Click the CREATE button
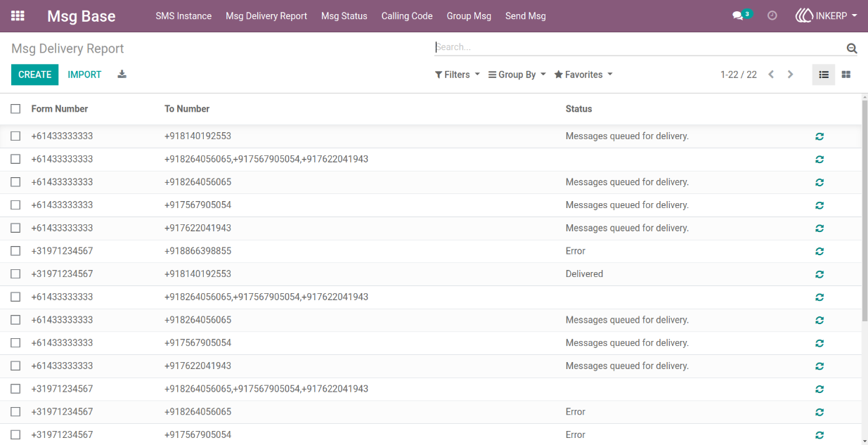Image resolution: width=868 pixels, height=445 pixels. [x=35, y=75]
